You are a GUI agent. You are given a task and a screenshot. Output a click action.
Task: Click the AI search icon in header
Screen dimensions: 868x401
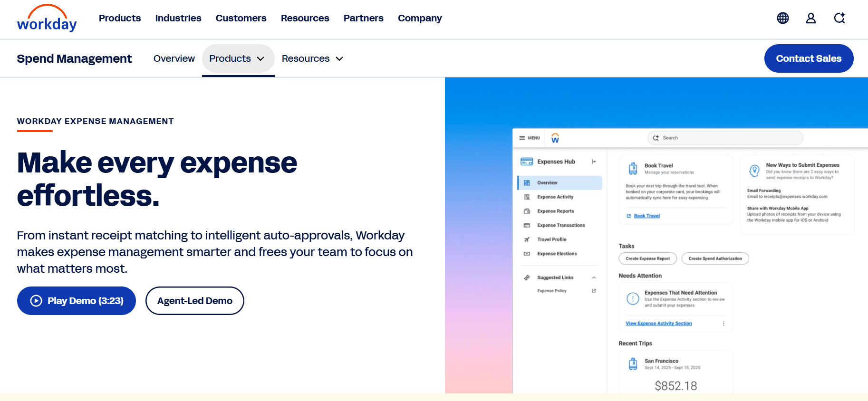point(839,18)
